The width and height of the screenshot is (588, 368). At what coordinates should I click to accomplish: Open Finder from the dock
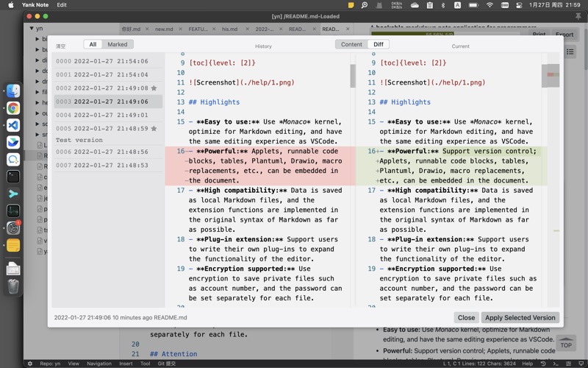13,91
